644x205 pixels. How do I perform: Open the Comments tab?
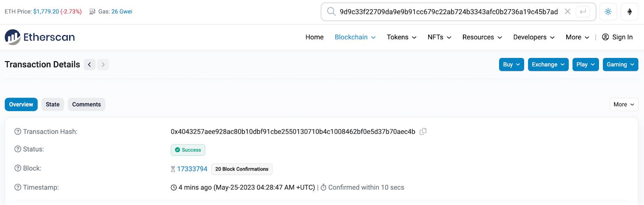(87, 104)
